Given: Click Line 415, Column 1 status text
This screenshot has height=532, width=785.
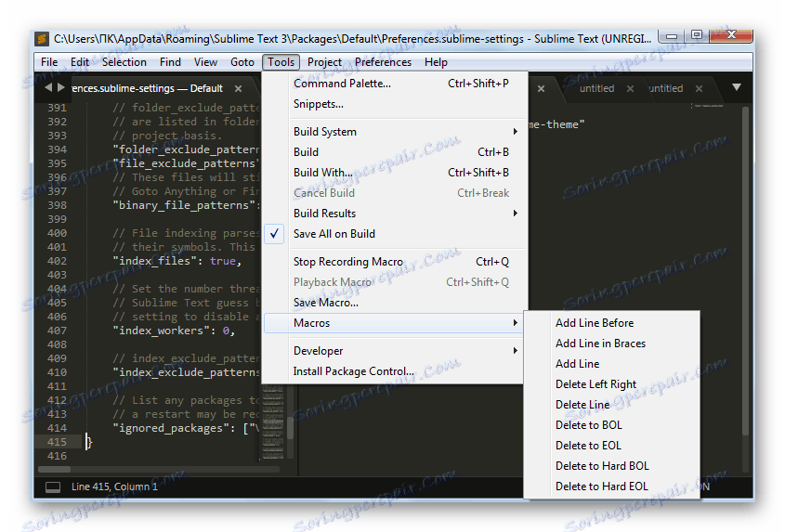Looking at the screenshot, I should 114,487.
